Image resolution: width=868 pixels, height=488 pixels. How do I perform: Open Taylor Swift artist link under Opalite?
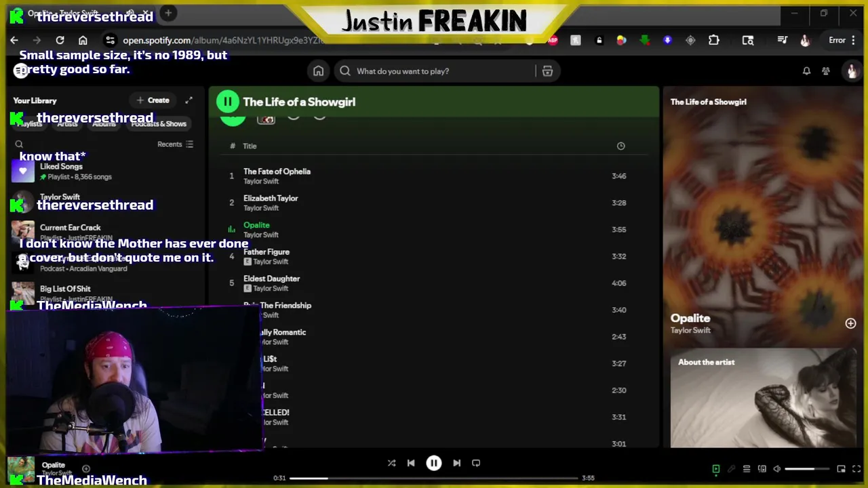click(690, 330)
